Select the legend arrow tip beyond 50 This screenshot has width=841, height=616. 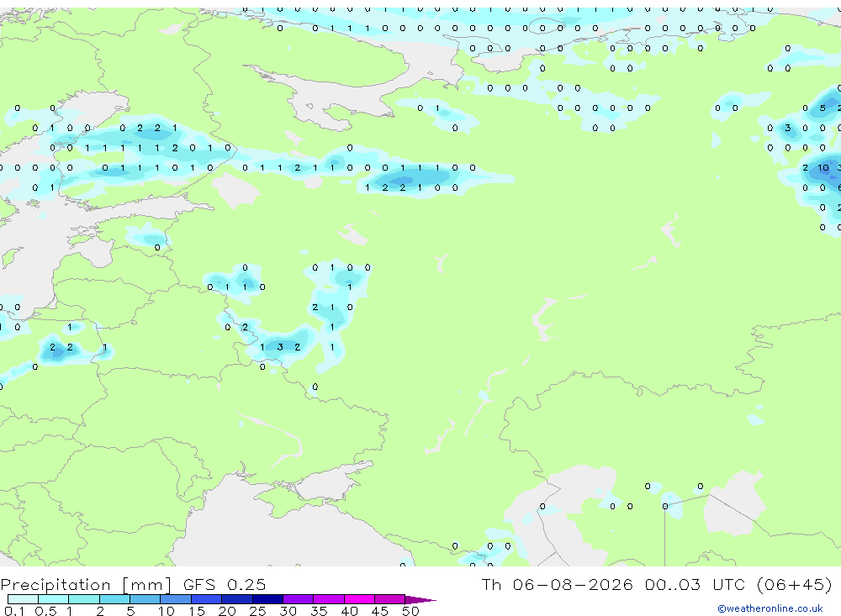(420, 600)
